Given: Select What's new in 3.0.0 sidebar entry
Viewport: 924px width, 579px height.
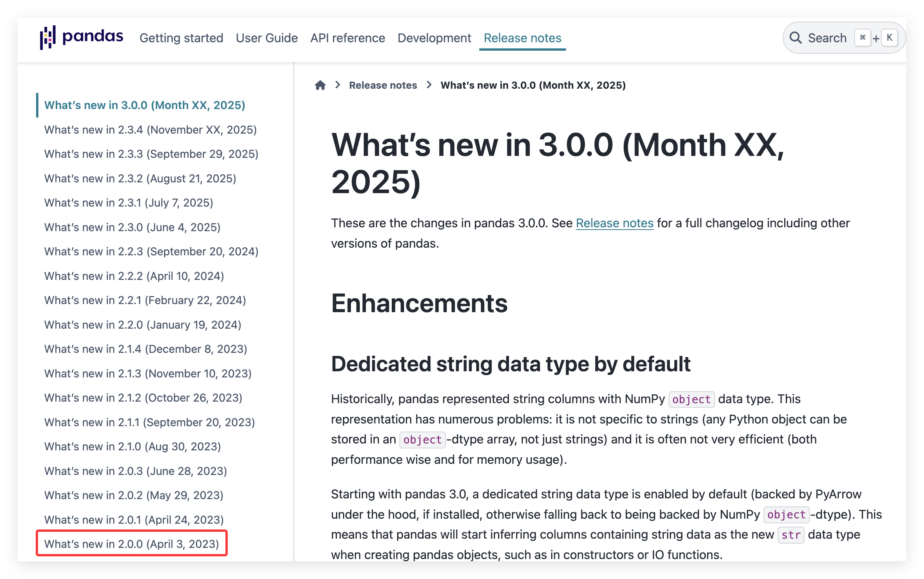Looking at the screenshot, I should coord(144,105).
